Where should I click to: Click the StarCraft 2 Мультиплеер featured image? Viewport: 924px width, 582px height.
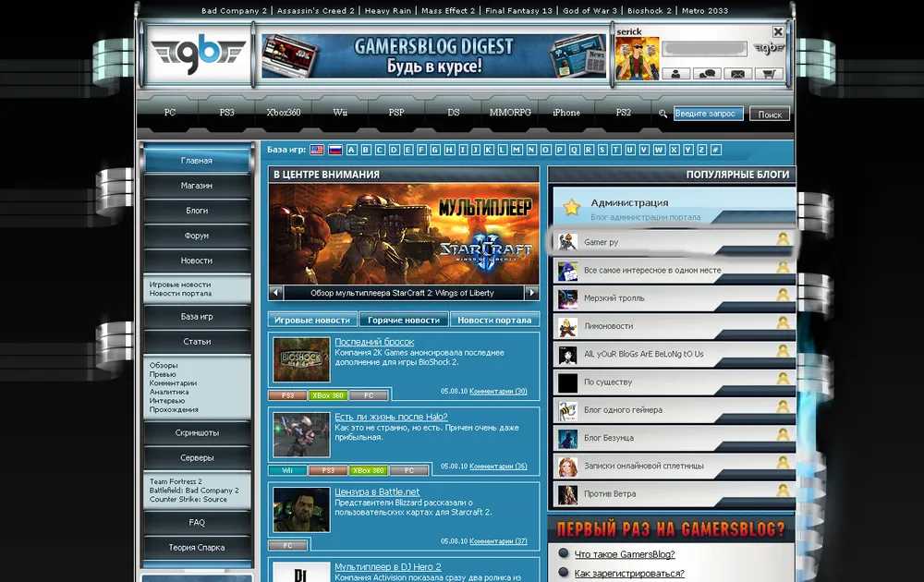pyautogui.click(x=404, y=235)
